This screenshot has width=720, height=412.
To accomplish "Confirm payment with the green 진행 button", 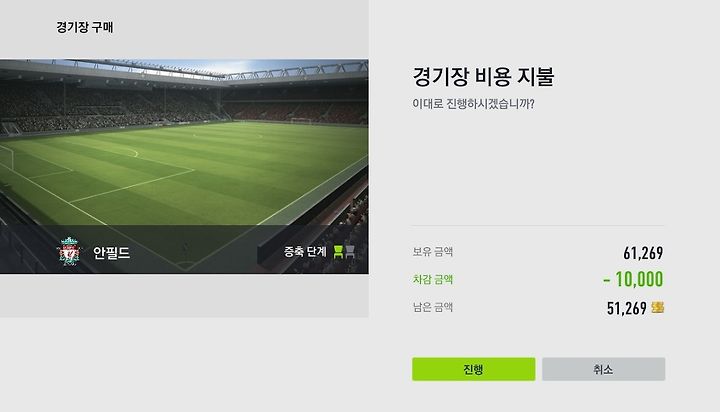I will [x=473, y=369].
